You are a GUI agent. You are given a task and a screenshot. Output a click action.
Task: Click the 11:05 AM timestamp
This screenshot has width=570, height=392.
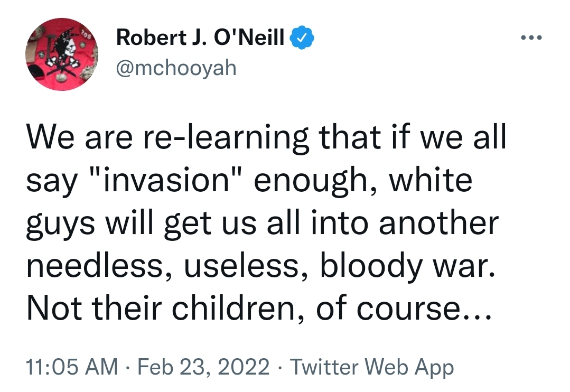click(72, 367)
